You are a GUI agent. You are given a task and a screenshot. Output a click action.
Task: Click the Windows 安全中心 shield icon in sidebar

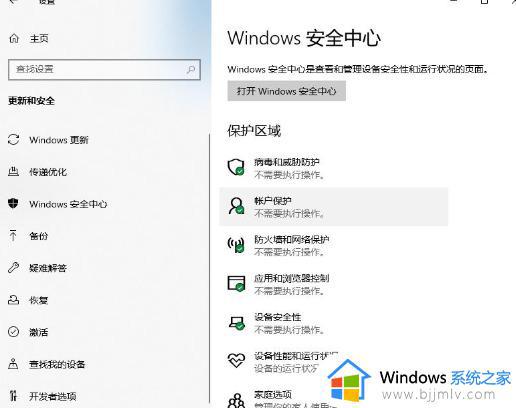coord(13,203)
